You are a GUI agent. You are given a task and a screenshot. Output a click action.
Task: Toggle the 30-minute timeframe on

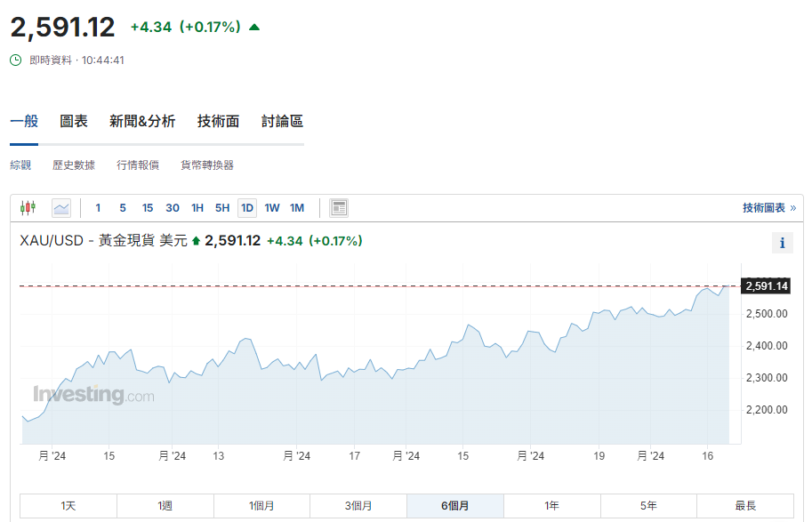(172, 207)
